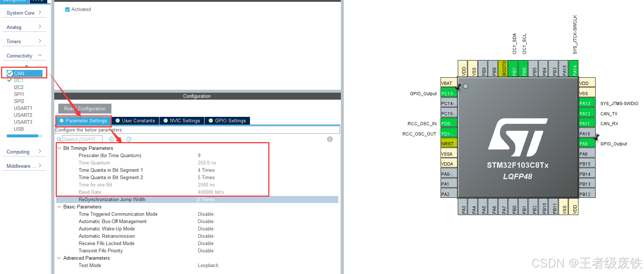644x274 pixels.
Task: Expand the Timers category
Action: click(24, 41)
